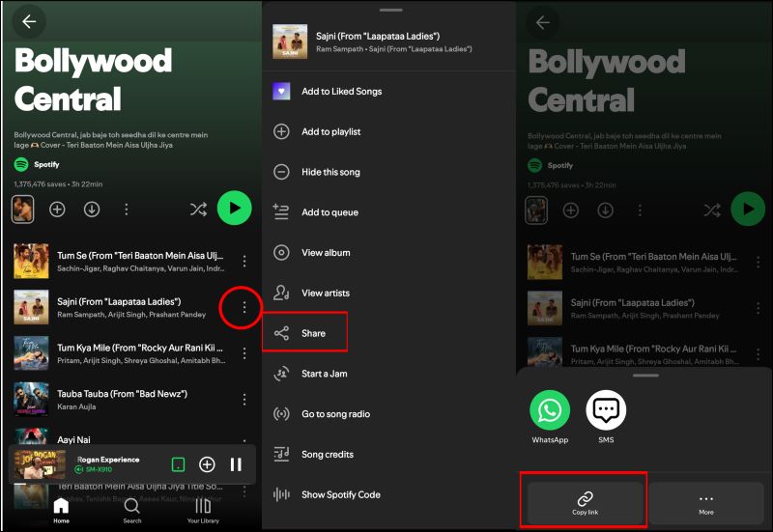Viewport: 773px width, 532px height.
Task: Open options for Sajni in right screen
Action: (758, 308)
